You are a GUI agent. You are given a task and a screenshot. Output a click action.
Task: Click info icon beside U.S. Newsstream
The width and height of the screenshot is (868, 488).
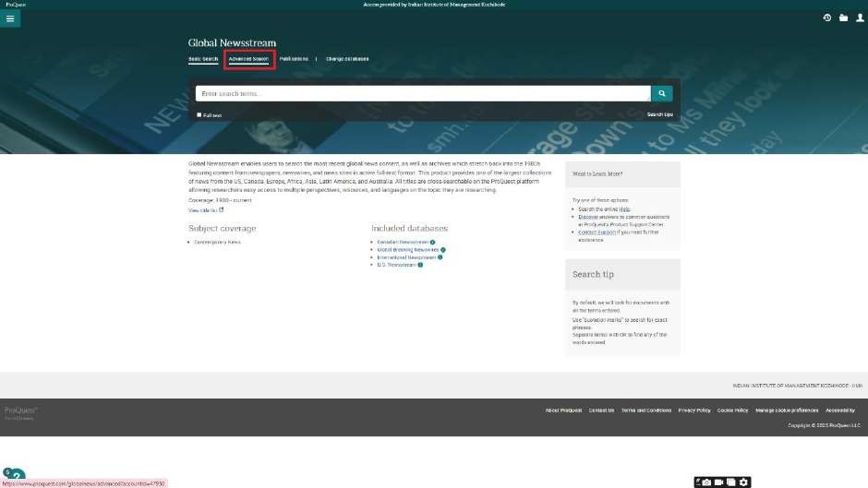(x=420, y=265)
